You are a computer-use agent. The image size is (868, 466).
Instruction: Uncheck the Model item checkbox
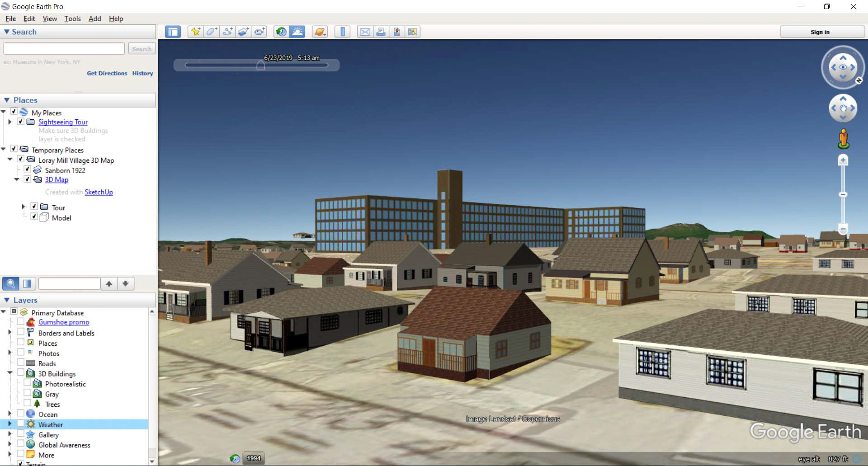coord(34,217)
